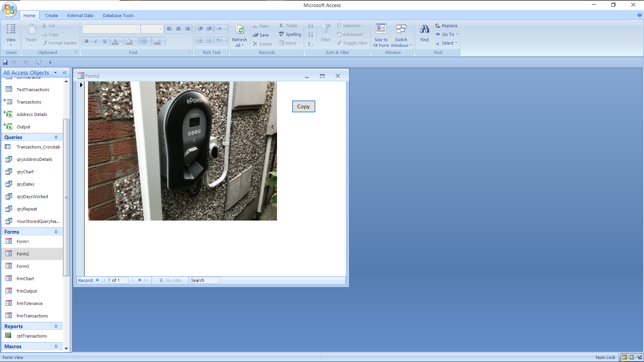This screenshot has width=644, height=362.
Task: Open the More records menu
Action: coord(290,43)
